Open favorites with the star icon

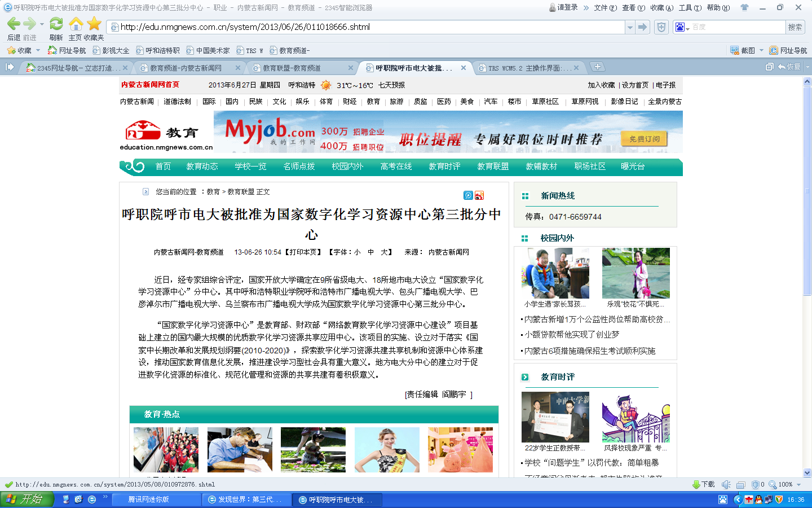94,24
